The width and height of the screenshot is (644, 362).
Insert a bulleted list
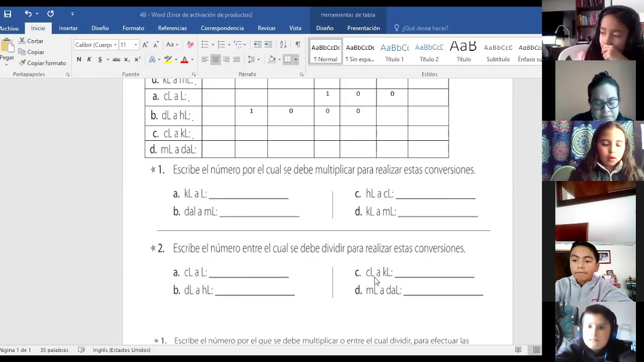point(205,45)
